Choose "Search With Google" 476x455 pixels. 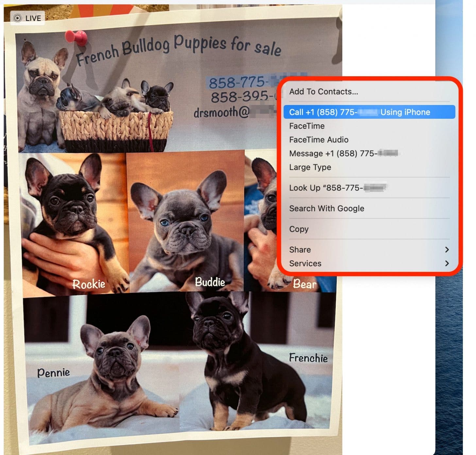click(x=327, y=208)
